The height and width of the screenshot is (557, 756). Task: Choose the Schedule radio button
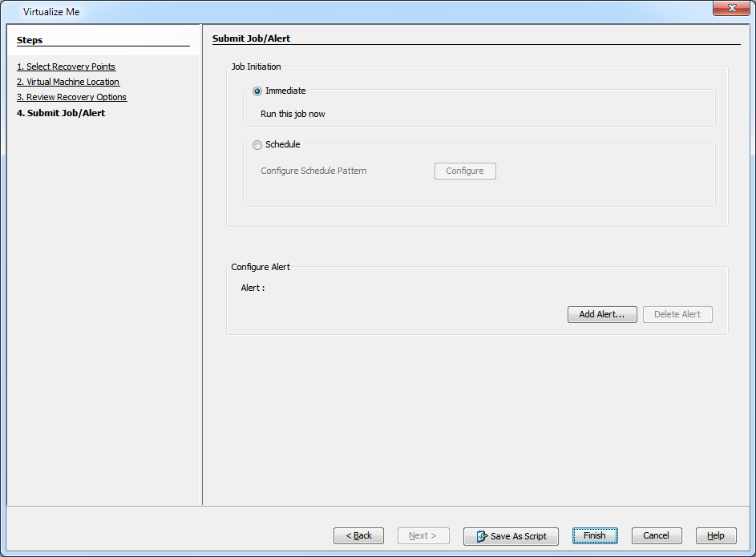tap(257, 145)
